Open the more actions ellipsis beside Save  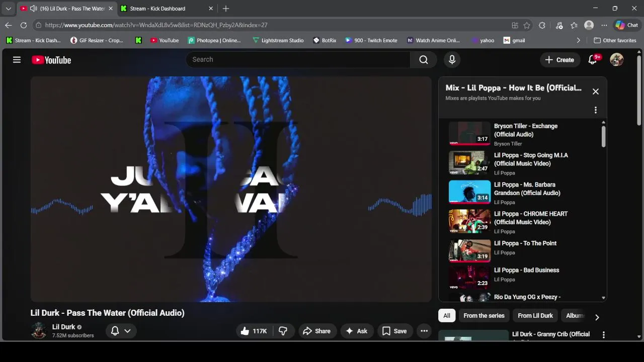click(x=424, y=331)
